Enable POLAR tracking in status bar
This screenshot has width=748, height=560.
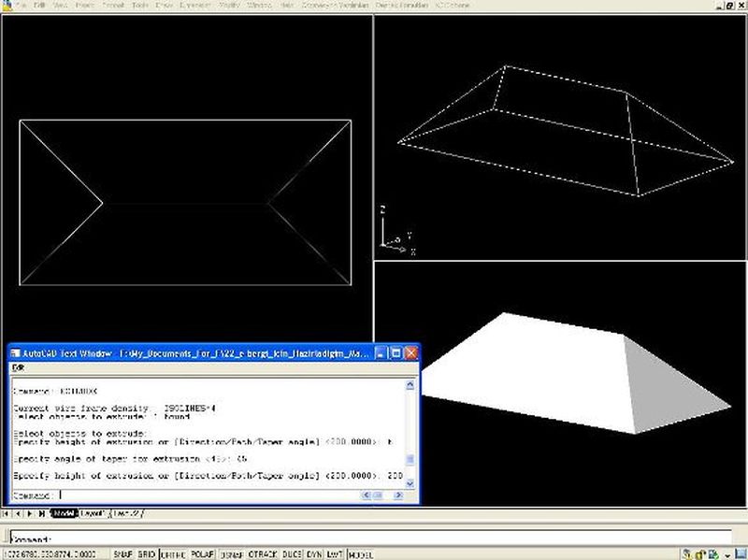[x=203, y=554]
